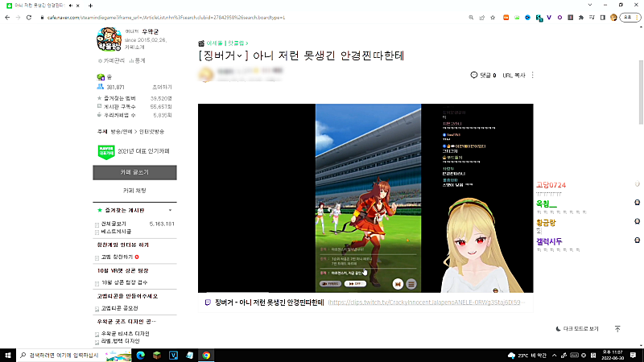Open the Minecraft grass block taskbar icon

157,356
